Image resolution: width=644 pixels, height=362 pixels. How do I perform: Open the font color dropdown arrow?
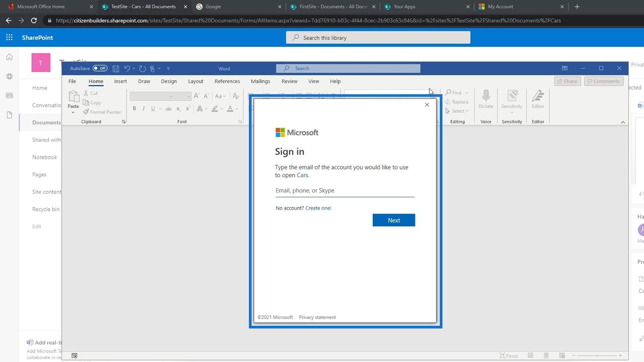(237, 109)
